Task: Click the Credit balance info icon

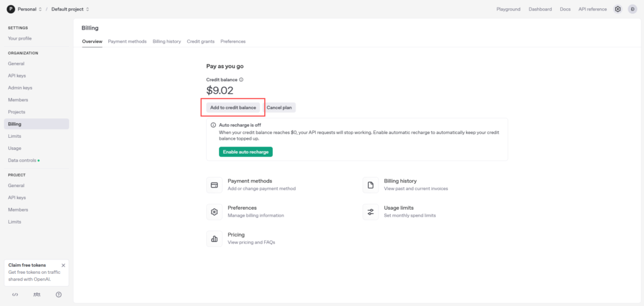Action: point(241,80)
